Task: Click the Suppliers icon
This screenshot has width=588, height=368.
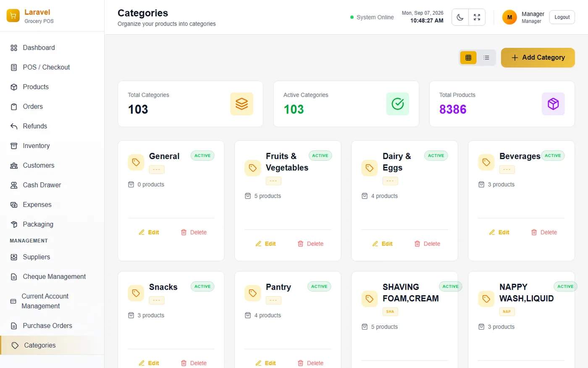Action: click(14, 257)
